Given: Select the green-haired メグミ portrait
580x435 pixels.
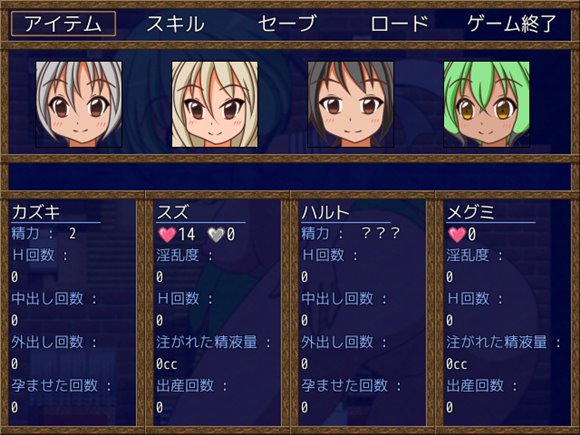Looking at the screenshot, I should point(486,104).
